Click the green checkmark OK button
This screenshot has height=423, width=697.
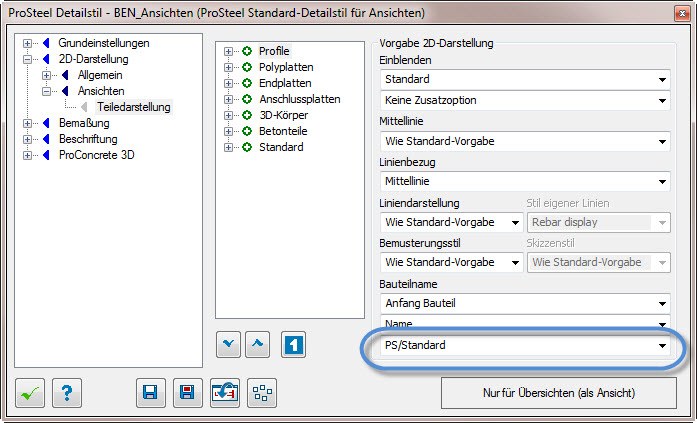[30, 393]
